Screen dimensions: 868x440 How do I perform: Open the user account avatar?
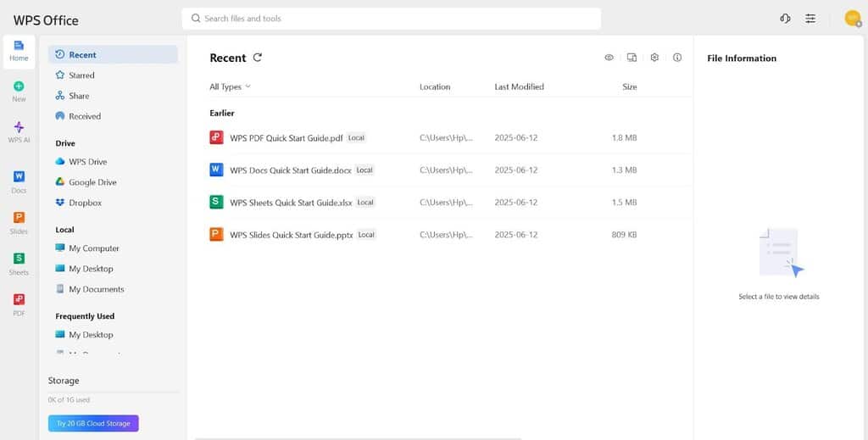[x=853, y=19]
